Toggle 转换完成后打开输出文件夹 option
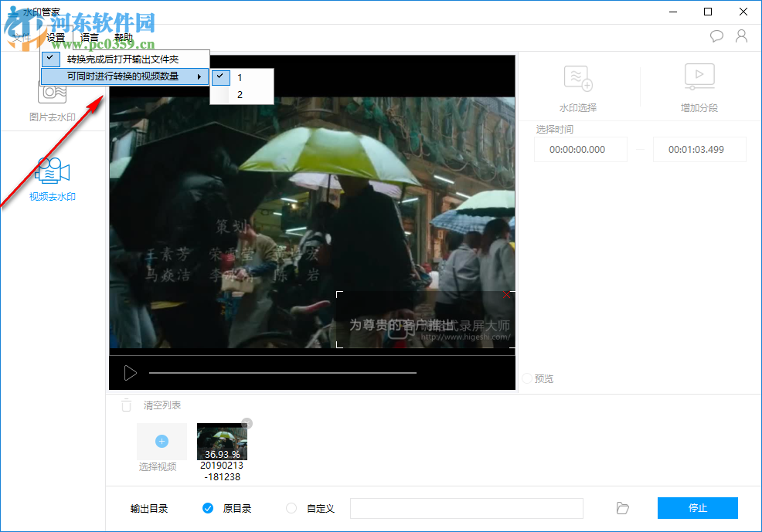762x532 pixels. pyautogui.click(x=125, y=59)
